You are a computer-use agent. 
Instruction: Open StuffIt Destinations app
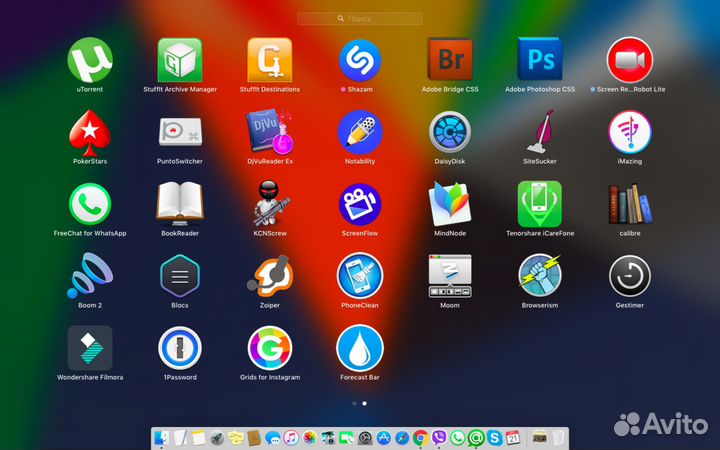point(270,60)
